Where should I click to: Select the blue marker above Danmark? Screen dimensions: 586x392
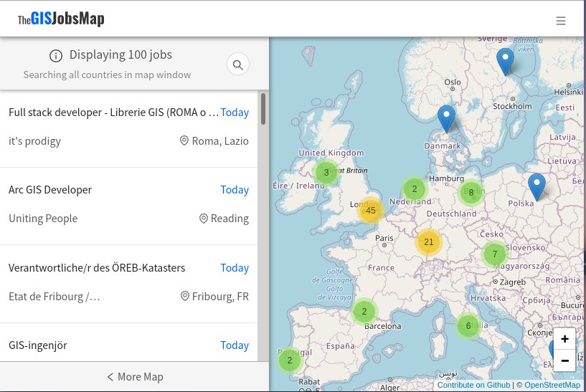446,119
